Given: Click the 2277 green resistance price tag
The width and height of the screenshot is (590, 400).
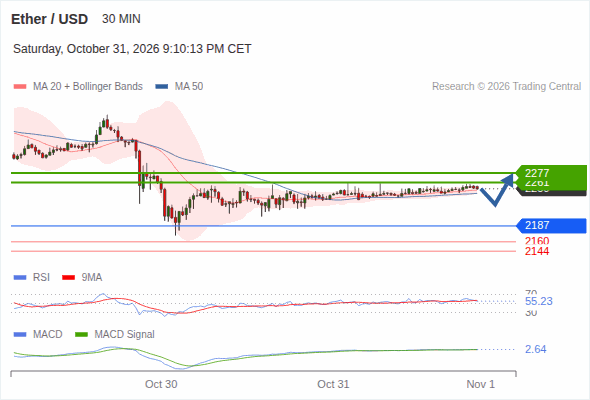Looking at the screenshot, I should (x=551, y=173).
